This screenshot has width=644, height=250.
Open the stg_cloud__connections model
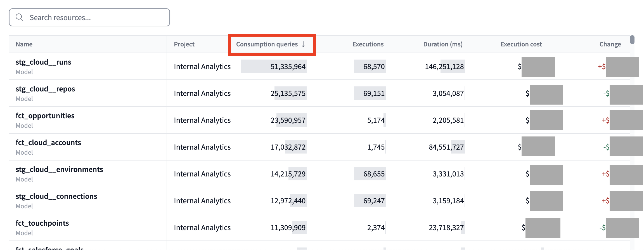56,196
